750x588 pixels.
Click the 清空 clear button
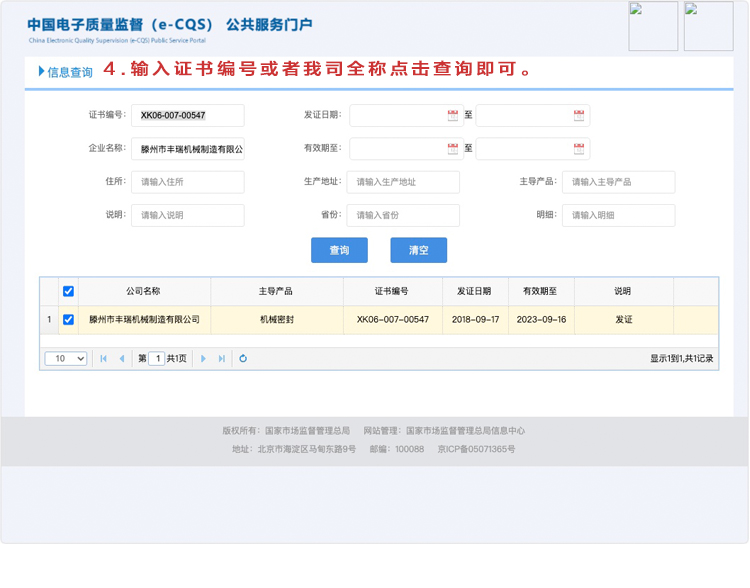(x=418, y=250)
